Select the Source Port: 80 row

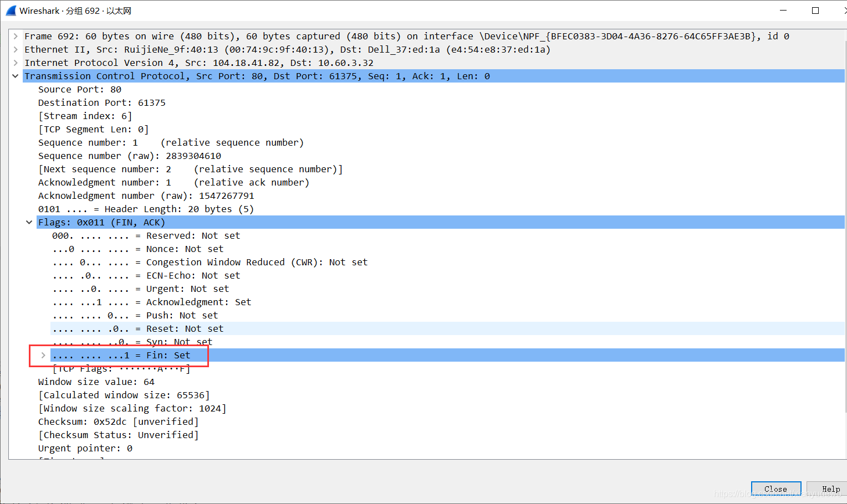(80, 89)
